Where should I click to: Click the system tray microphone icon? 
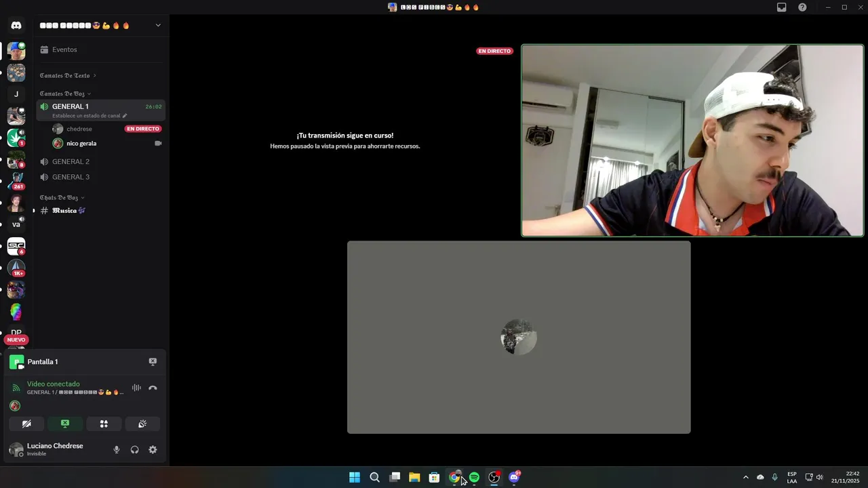point(774,477)
